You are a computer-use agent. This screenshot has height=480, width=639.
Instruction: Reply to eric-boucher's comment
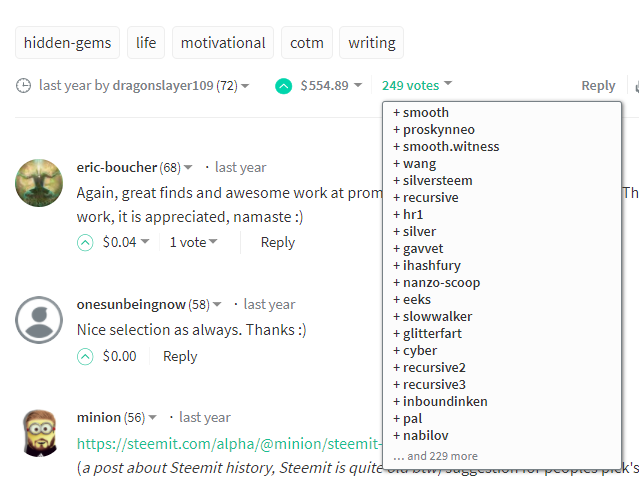(x=277, y=242)
